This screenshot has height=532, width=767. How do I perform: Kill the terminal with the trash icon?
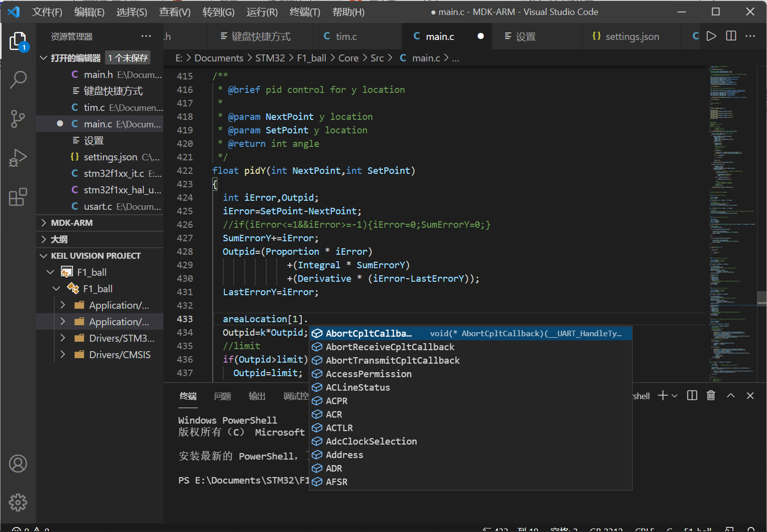click(x=711, y=395)
